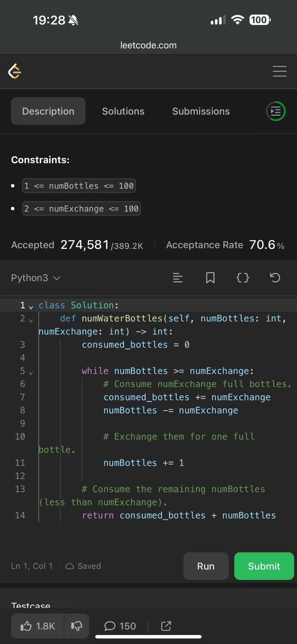Open the hamburger navigation menu
The height and width of the screenshot is (644, 297).
279,72
